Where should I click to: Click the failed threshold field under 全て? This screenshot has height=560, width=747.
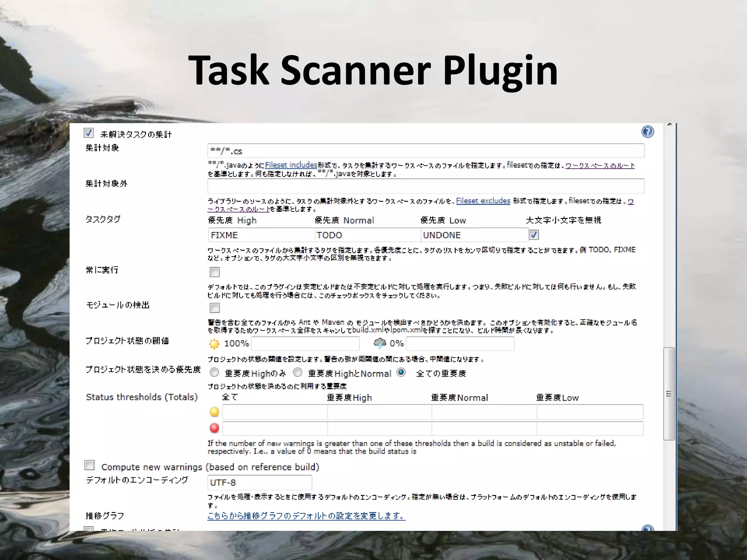275,428
